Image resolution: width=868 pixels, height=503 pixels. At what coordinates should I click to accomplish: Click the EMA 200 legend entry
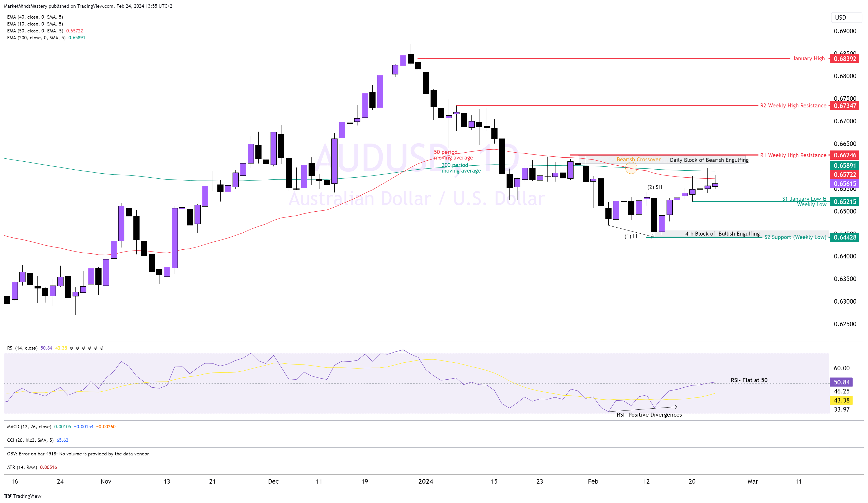click(x=36, y=37)
